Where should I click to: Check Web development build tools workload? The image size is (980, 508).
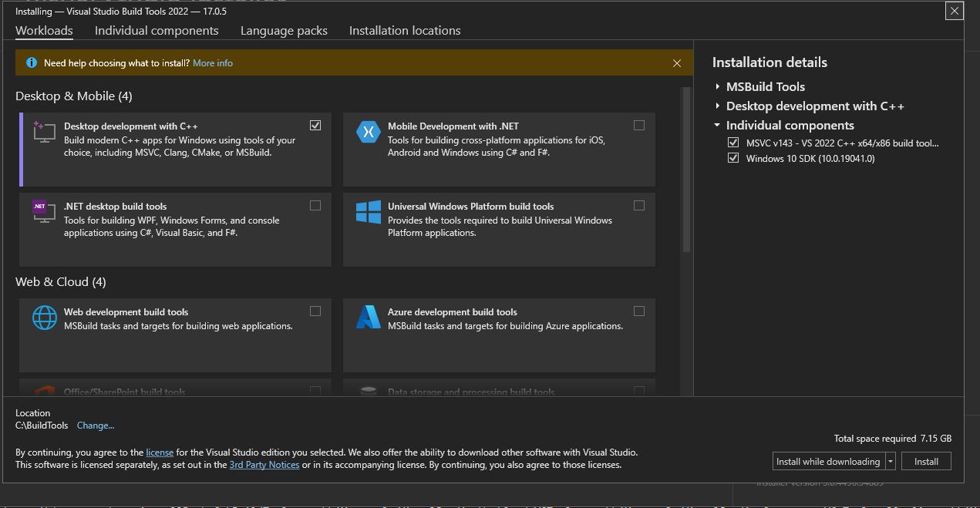(315, 311)
